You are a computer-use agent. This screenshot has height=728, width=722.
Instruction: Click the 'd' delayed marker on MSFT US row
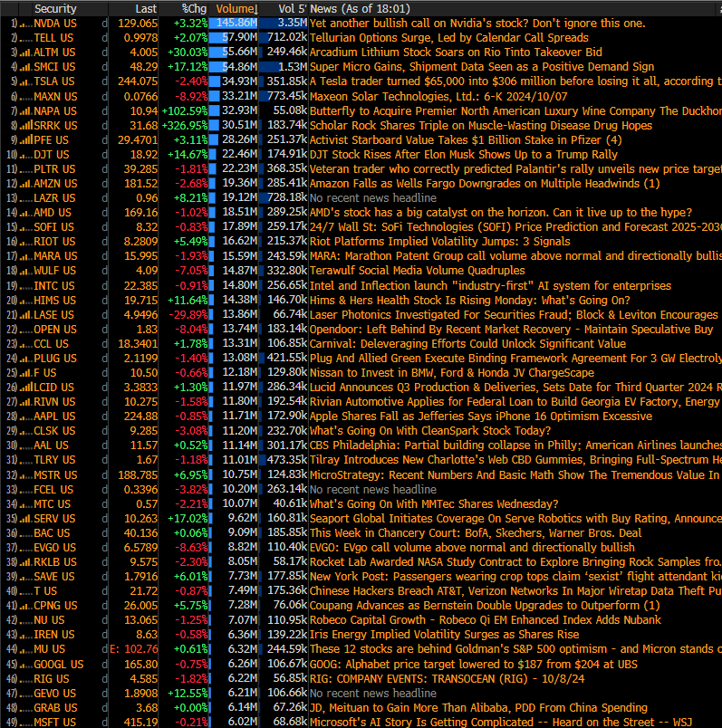point(104,723)
